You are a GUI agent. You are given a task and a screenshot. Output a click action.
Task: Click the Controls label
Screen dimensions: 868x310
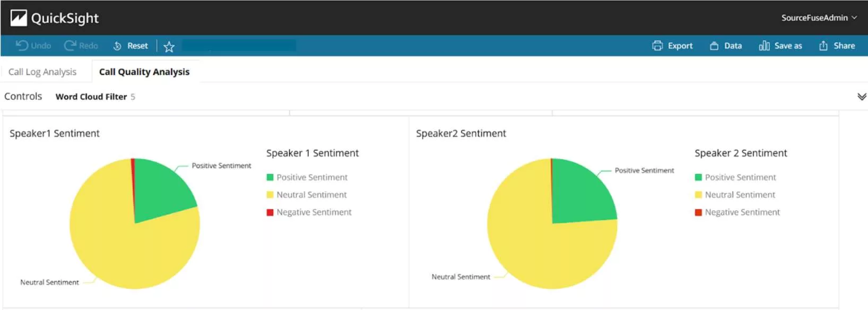coord(23,96)
